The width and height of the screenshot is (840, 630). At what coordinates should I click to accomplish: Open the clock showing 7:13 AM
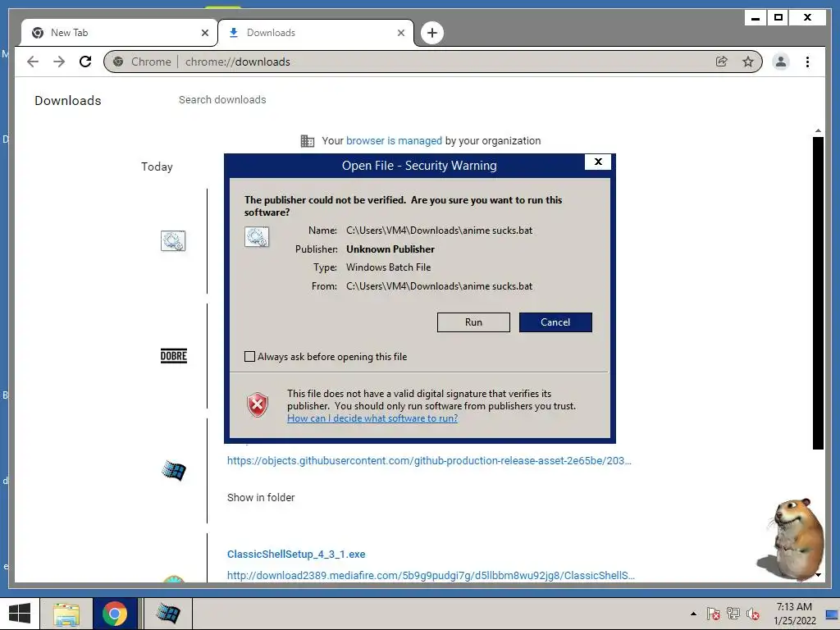coord(794,614)
